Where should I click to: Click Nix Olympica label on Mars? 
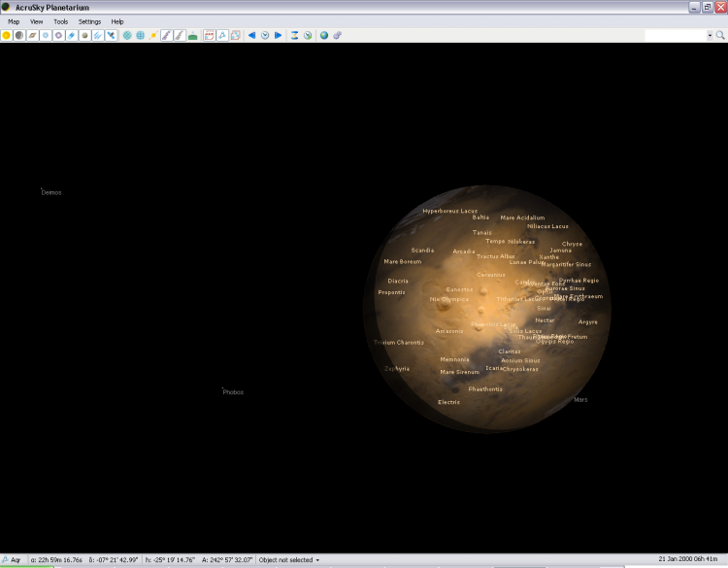pos(449,299)
